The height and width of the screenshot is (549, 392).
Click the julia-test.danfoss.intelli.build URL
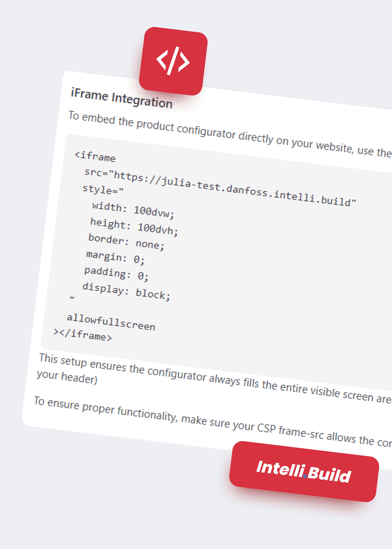tap(235, 188)
